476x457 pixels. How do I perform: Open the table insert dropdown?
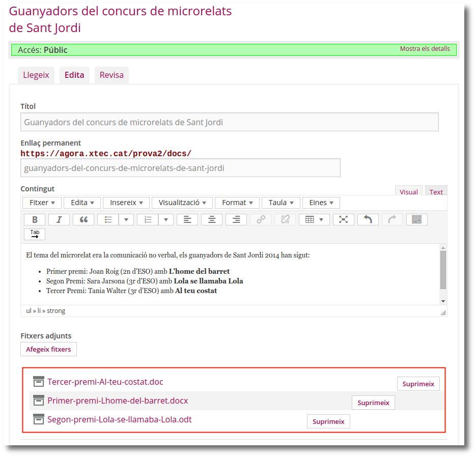coord(314,219)
